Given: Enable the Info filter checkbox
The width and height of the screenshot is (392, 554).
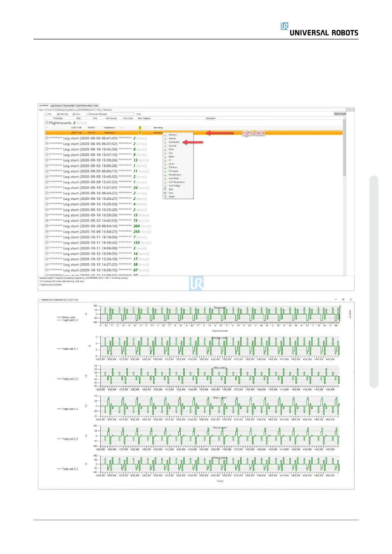Looking at the screenshot, I should coord(46,114).
